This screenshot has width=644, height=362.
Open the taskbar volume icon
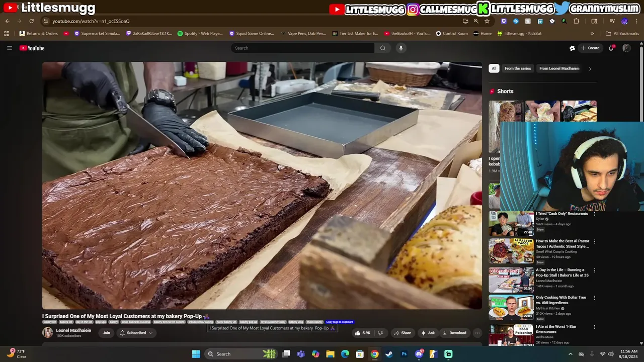click(x=611, y=354)
